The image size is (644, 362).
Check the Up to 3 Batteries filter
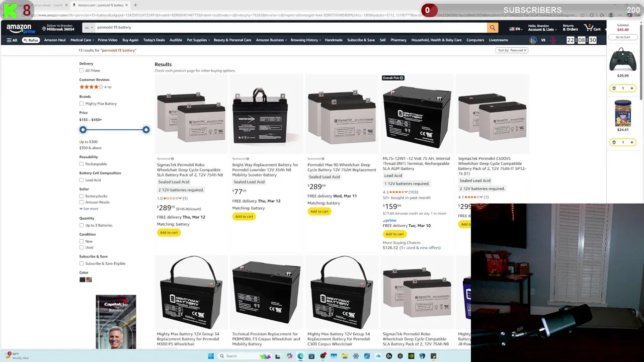coord(82,225)
